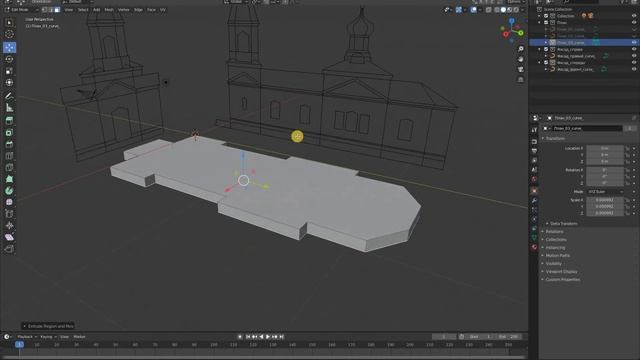Toggle the camera view icon
640x360 pixels.
(x=521, y=69)
